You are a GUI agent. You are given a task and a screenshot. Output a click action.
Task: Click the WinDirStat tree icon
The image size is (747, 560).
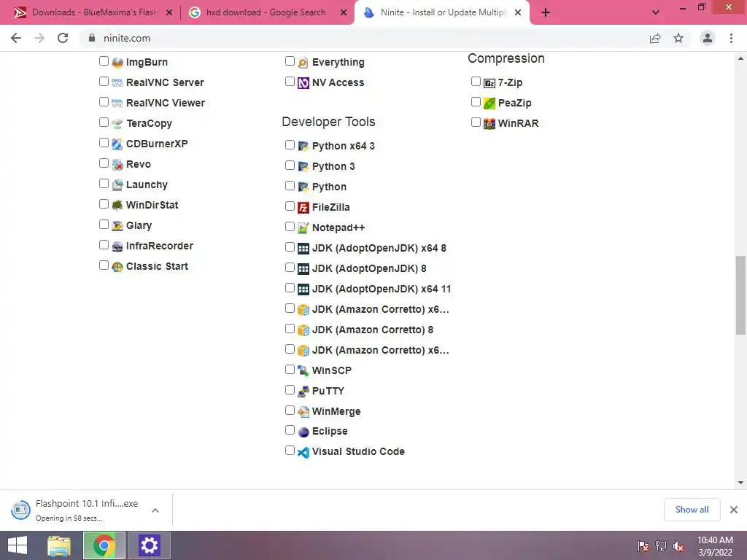(117, 206)
